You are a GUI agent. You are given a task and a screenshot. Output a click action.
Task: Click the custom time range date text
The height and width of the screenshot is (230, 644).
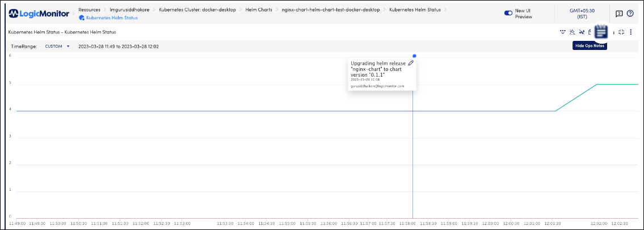point(118,46)
